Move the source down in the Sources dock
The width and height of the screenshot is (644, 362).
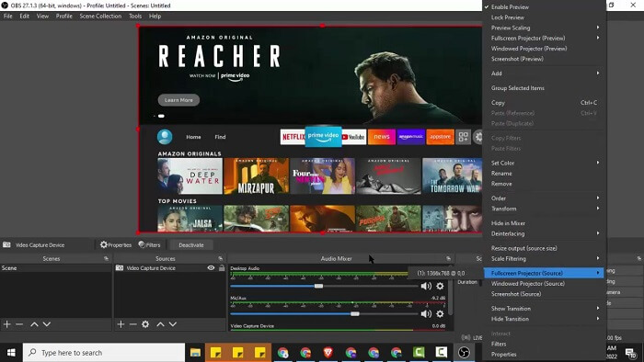pos(173,324)
